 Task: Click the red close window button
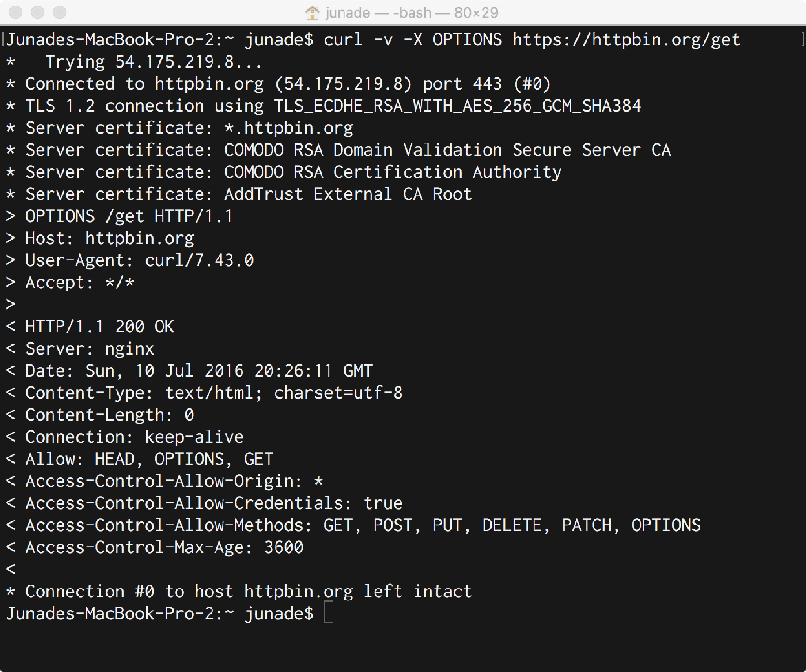[x=16, y=12]
